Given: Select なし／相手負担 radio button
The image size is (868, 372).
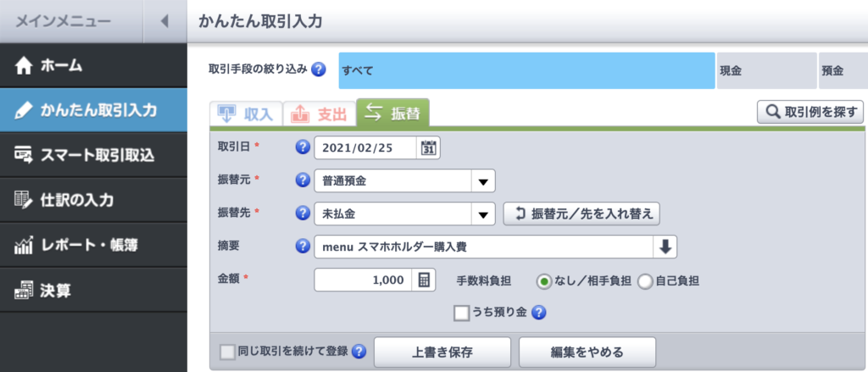Looking at the screenshot, I should [x=544, y=281].
